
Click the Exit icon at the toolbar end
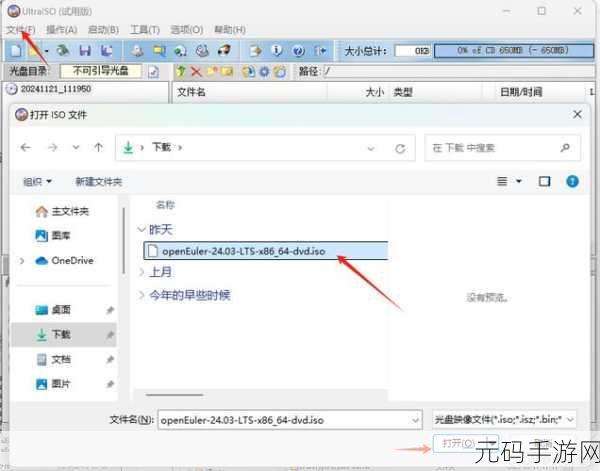point(320,51)
